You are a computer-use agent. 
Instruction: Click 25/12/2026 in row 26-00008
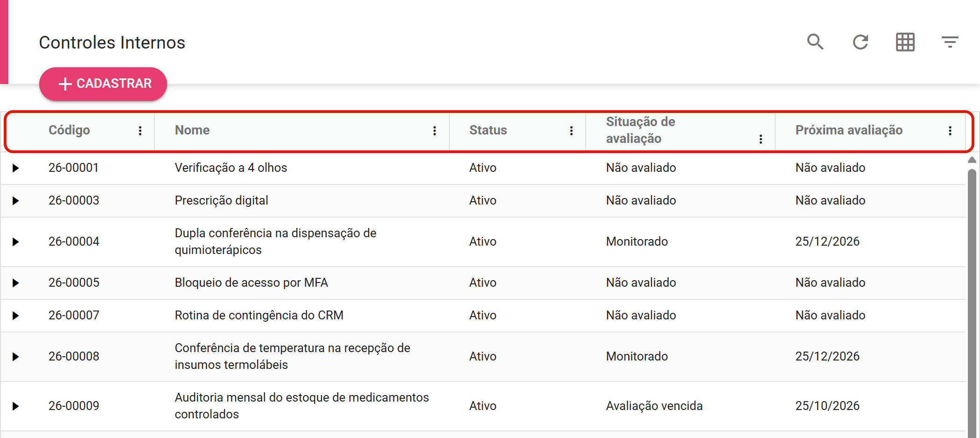tap(827, 356)
